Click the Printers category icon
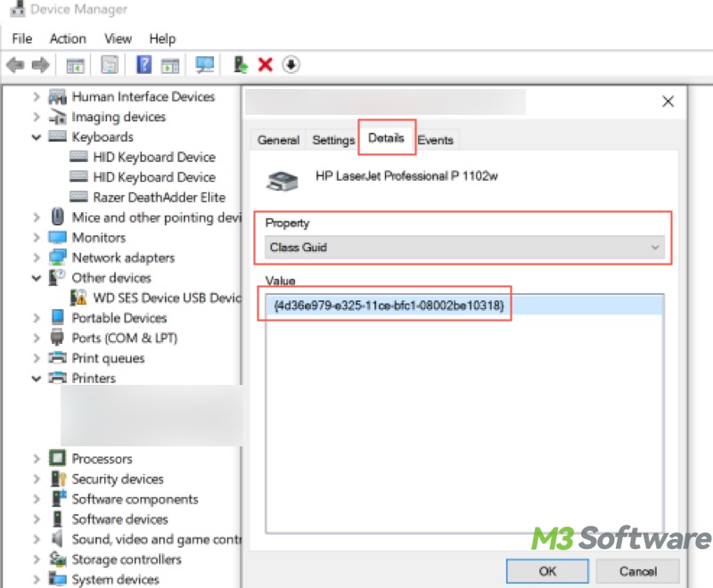 pyautogui.click(x=58, y=378)
